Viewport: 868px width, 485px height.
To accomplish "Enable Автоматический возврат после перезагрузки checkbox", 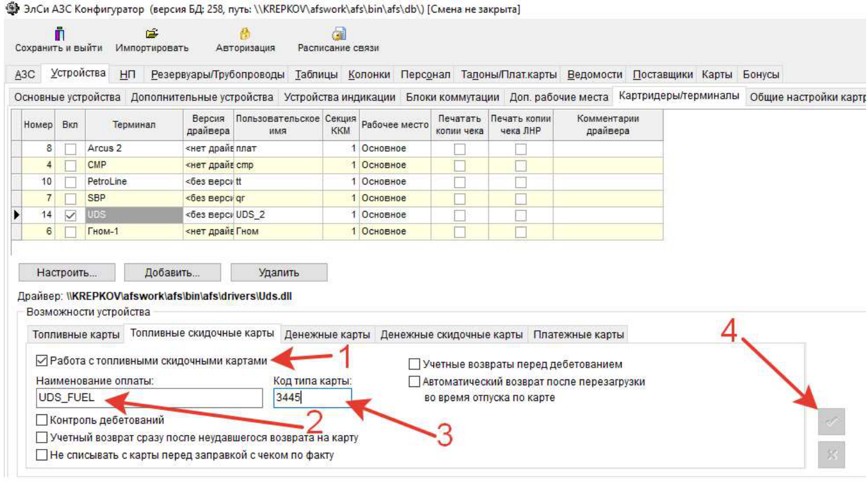I will (414, 381).
